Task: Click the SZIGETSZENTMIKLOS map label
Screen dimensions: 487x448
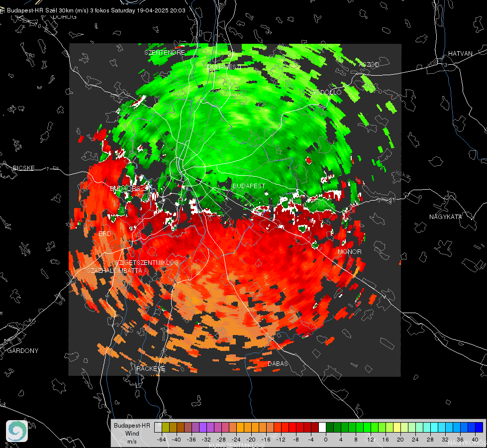Action: point(147,263)
